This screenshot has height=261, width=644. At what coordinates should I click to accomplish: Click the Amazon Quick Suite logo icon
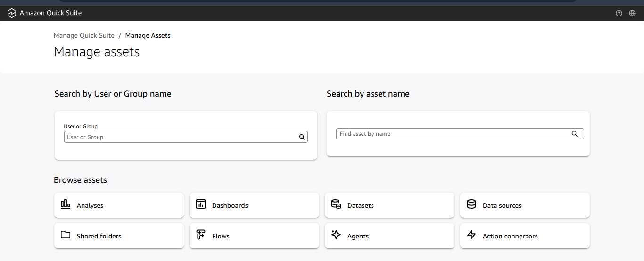click(x=12, y=13)
